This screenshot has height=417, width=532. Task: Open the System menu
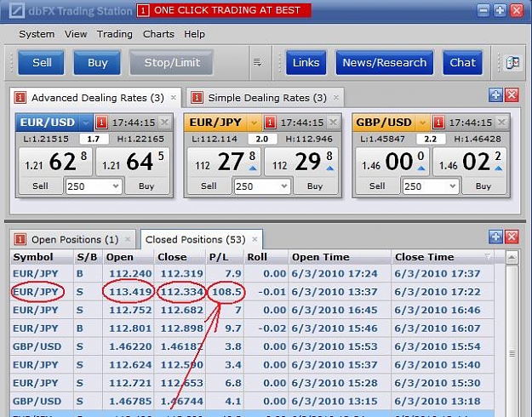(37, 34)
